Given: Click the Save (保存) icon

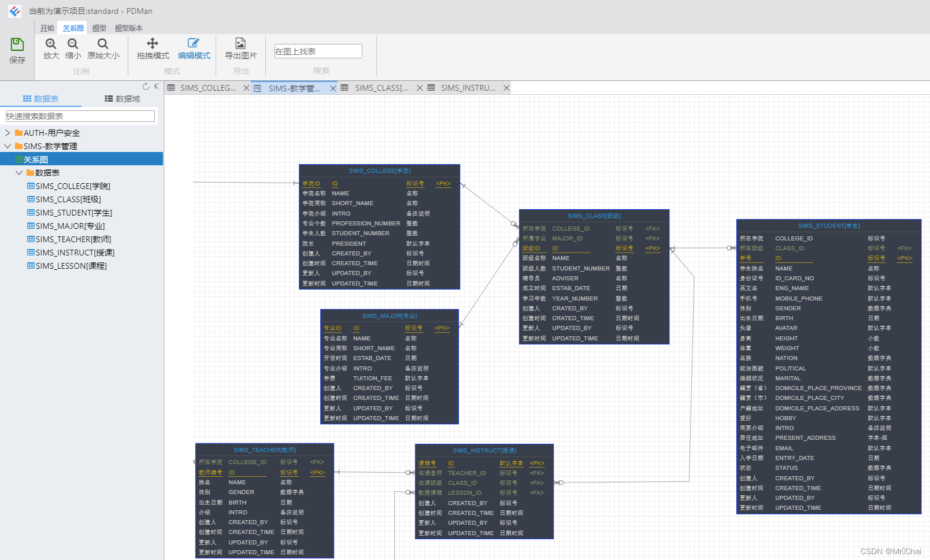Looking at the screenshot, I should pos(17,44).
